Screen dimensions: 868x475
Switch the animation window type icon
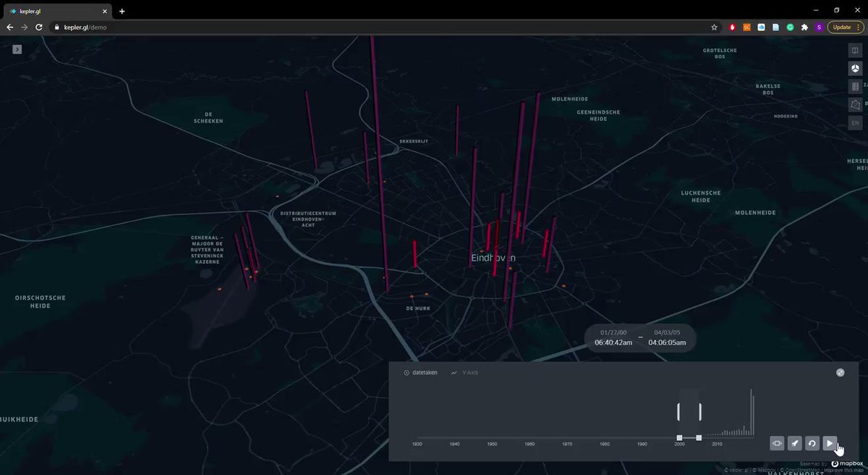[777, 443]
